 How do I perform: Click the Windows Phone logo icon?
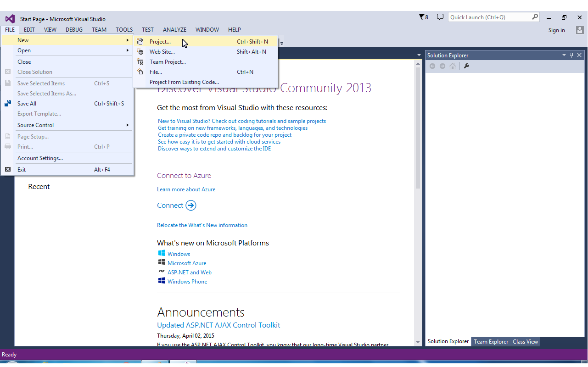coord(162,281)
